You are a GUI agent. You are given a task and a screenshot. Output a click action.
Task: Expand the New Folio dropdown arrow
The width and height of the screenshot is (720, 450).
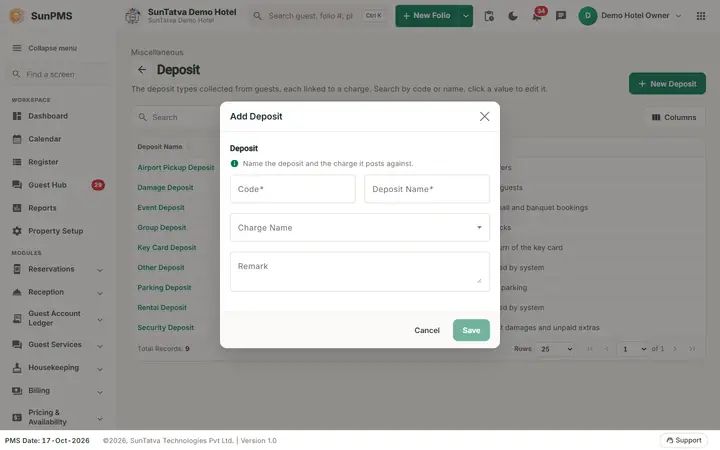(466, 16)
